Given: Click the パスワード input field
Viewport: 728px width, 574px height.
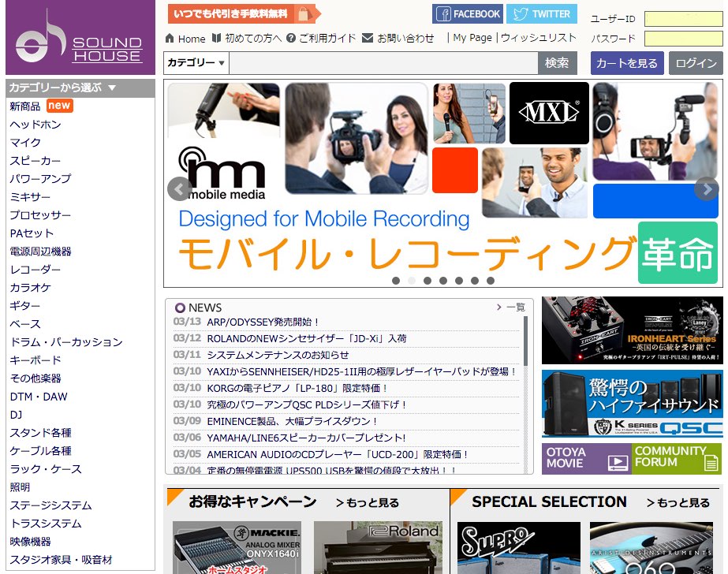Looking at the screenshot, I should click(683, 39).
